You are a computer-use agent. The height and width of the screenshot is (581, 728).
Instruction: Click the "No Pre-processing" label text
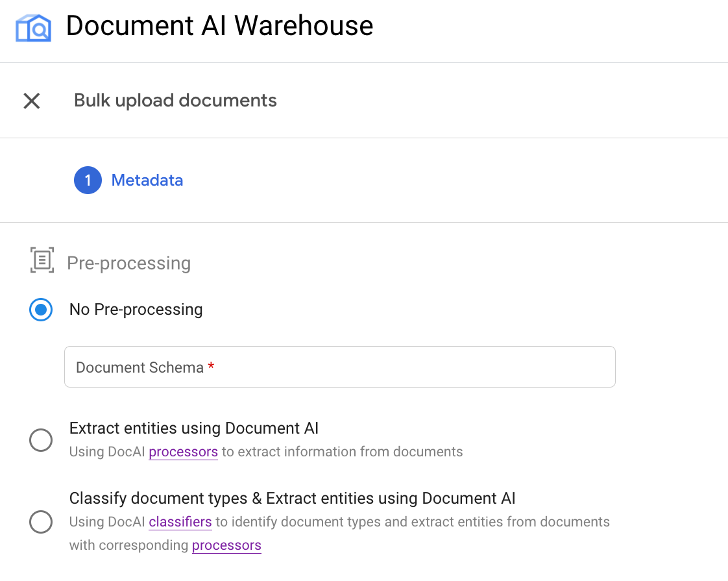136,310
